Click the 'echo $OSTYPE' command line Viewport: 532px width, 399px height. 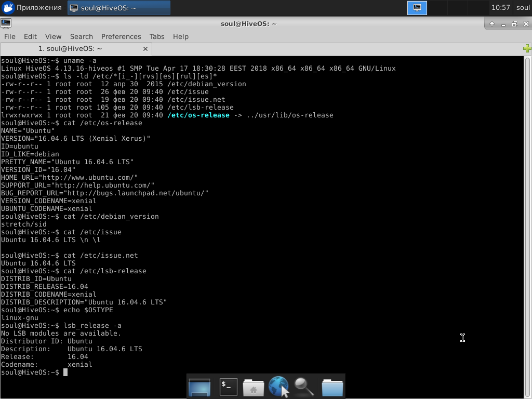[57, 311]
